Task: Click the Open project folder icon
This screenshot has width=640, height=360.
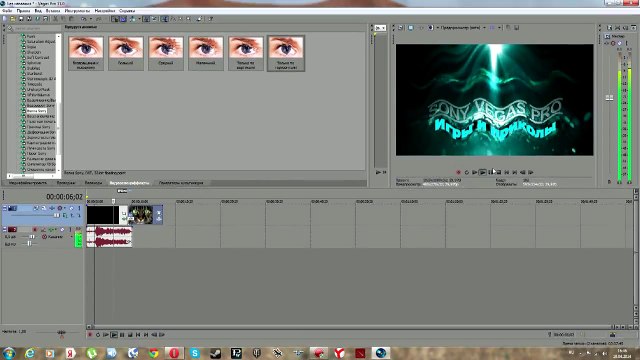Action: coord(13,19)
